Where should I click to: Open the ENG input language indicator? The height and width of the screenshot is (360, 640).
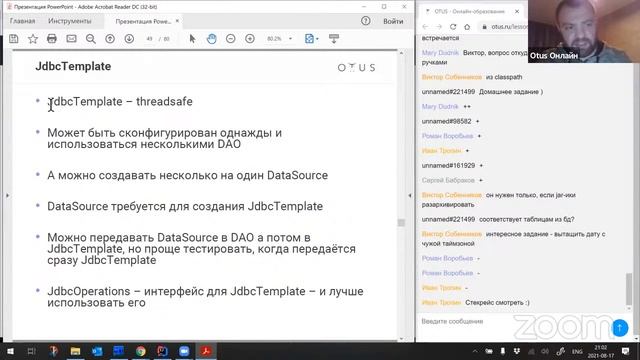click(577, 351)
